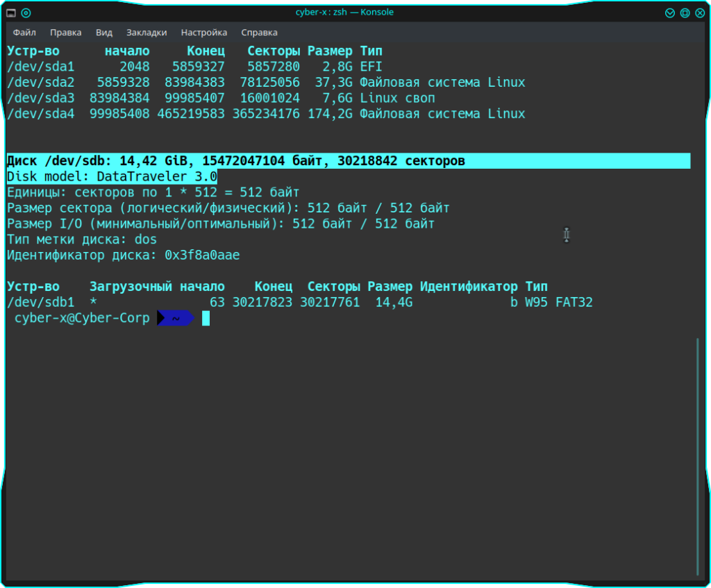The image size is (711, 588).
Task: Open the Файл menu
Action: click(x=24, y=33)
